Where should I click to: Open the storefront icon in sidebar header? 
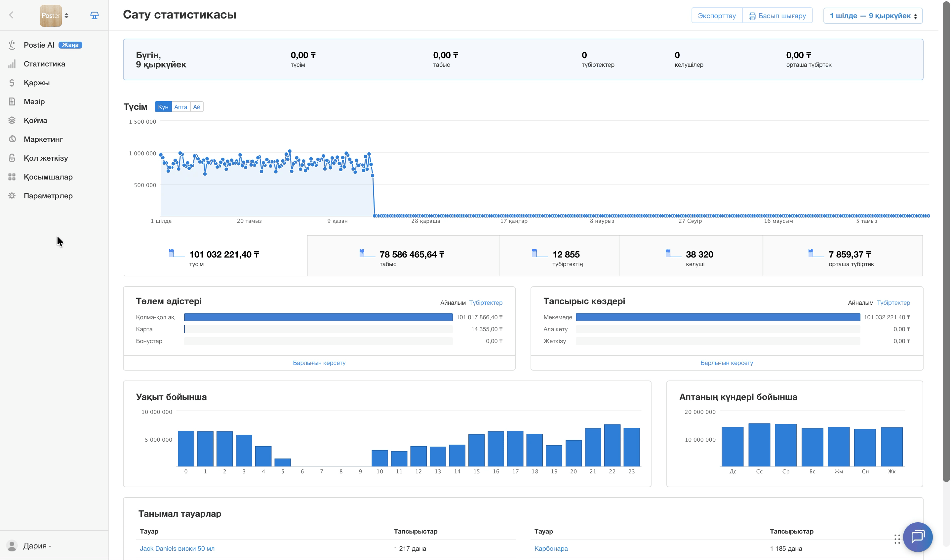[95, 15]
